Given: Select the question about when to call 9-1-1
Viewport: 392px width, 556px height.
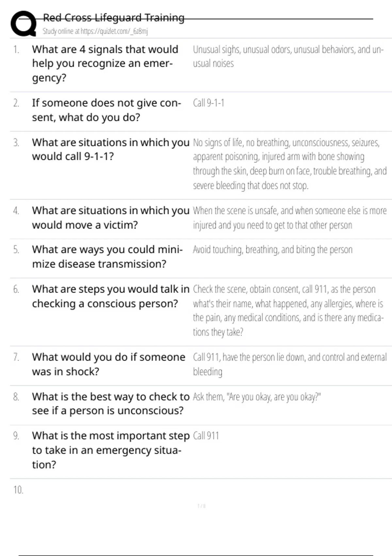Looking at the screenshot, I should point(110,149).
